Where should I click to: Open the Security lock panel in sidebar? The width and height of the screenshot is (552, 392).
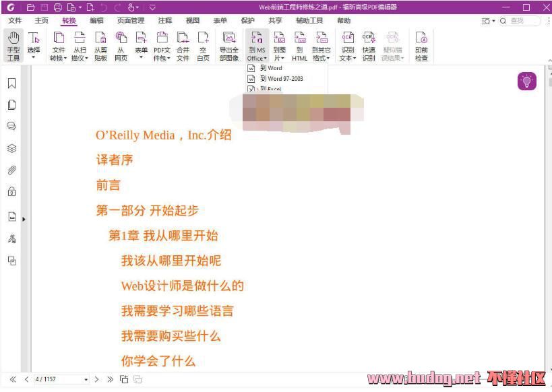pos(12,191)
